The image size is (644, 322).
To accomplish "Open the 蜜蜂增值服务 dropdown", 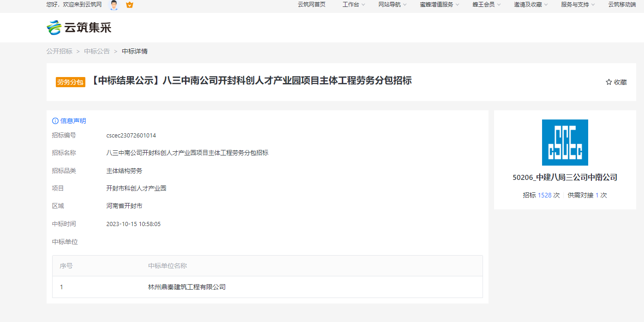I will (439, 5).
